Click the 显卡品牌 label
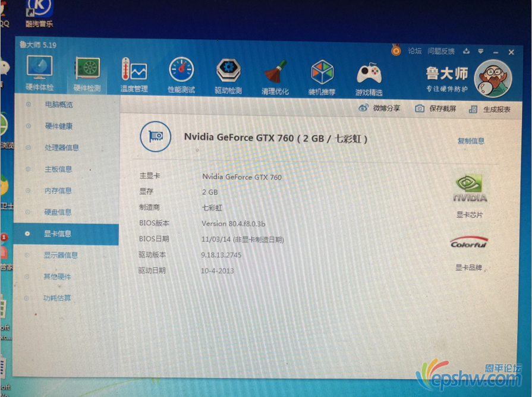532x397 pixels. [x=468, y=267]
